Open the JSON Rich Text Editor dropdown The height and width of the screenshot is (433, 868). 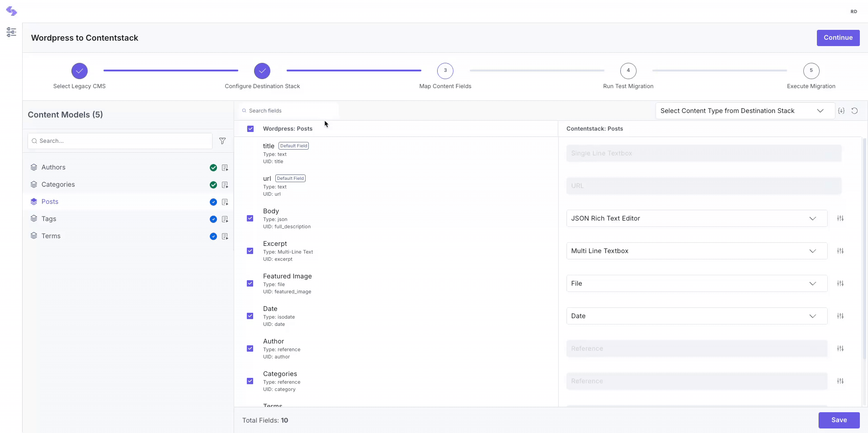point(697,218)
